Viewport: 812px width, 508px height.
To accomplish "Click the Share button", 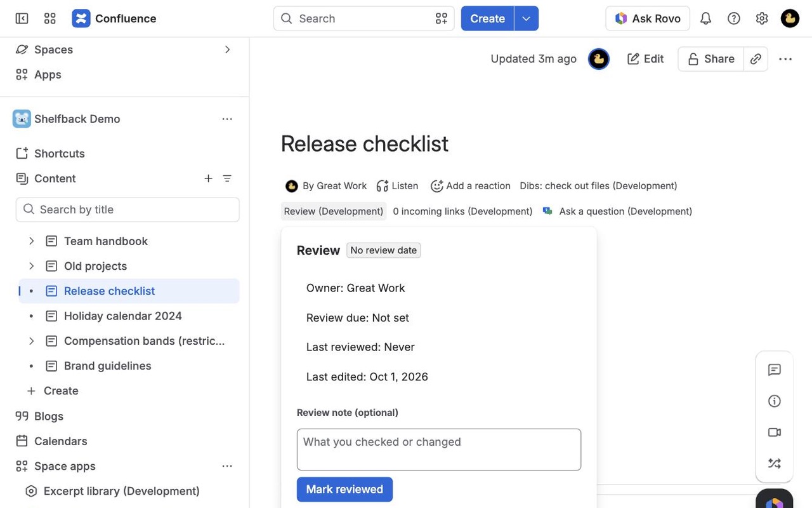I will pos(710,59).
